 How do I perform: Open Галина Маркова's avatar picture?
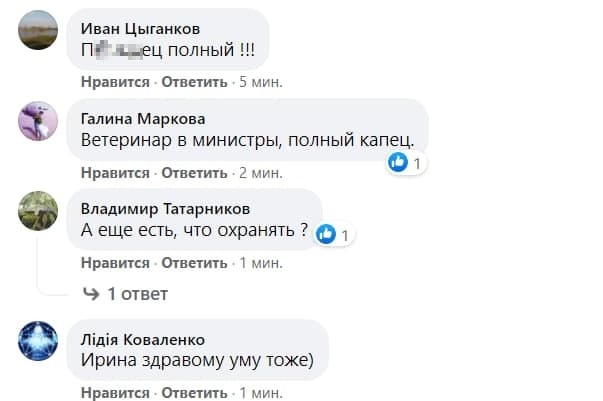[x=38, y=122]
